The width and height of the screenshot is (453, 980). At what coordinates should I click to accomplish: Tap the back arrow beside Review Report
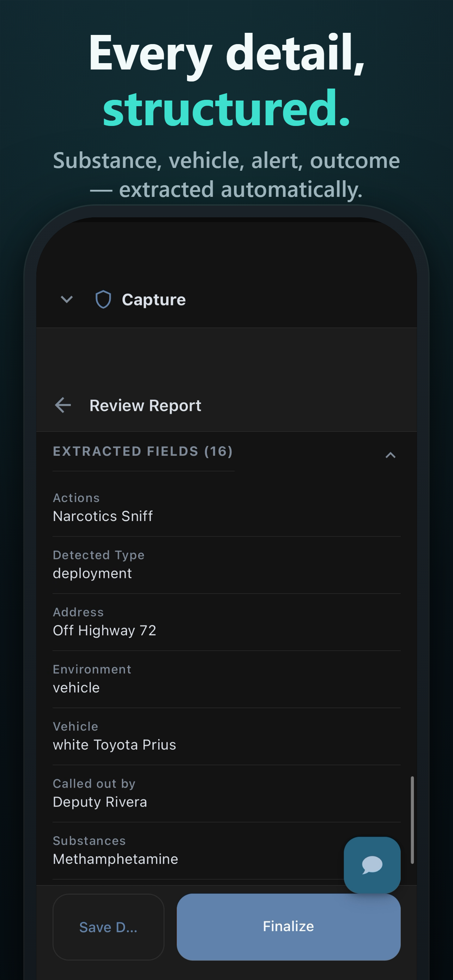[x=63, y=405]
